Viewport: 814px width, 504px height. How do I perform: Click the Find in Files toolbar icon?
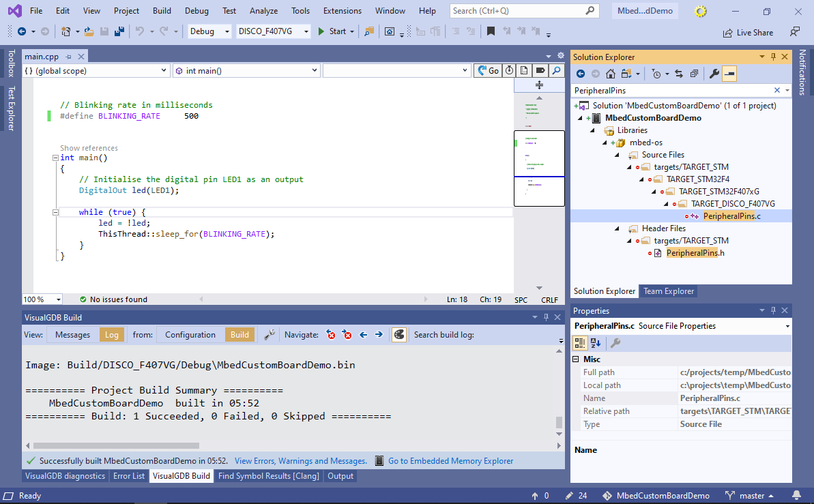click(369, 31)
